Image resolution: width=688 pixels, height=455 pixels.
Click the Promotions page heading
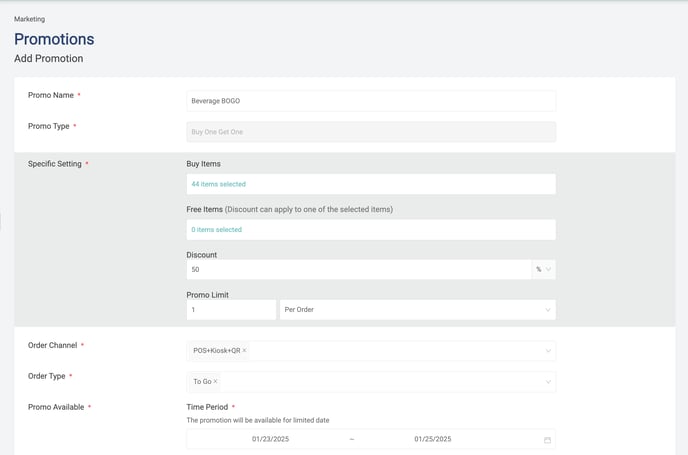54,39
